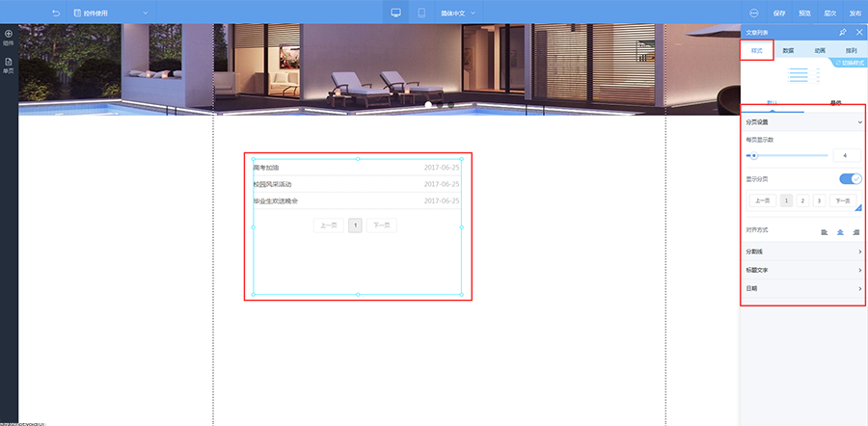Switch to mobile phone preview icon

[421, 13]
